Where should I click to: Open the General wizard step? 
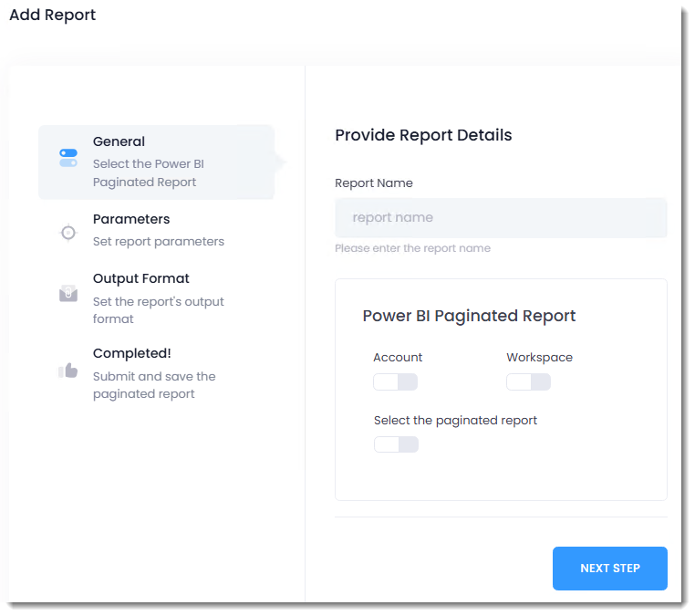119,141
